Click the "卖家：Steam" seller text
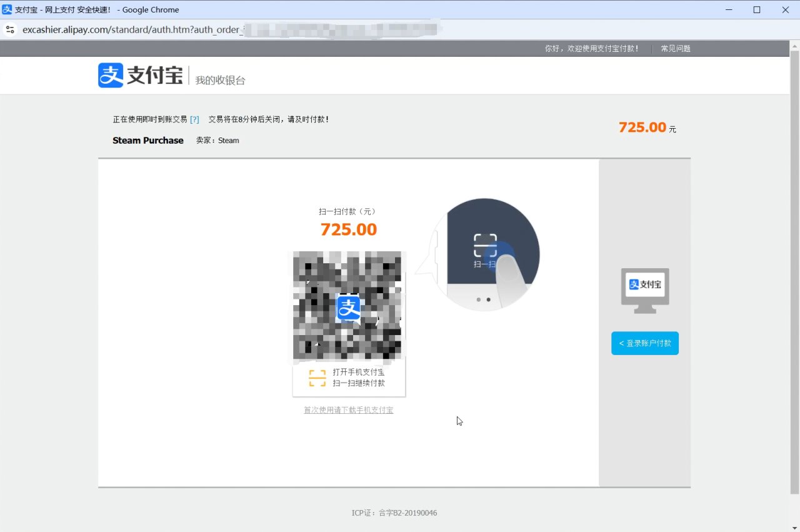Screen dimensions: 800x532 [x=217, y=141]
